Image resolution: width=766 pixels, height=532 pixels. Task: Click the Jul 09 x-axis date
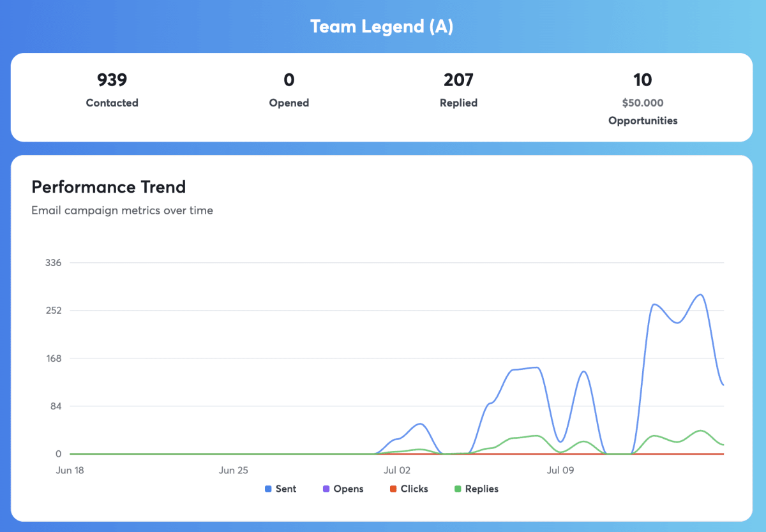pos(561,471)
